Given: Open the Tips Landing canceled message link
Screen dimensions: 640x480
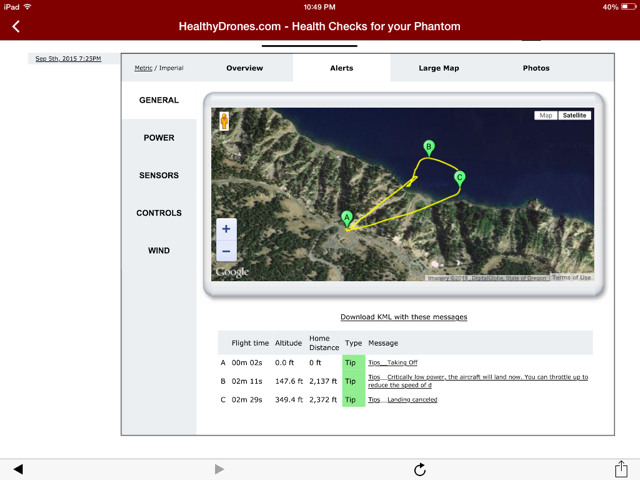Looking at the screenshot, I should point(402,400).
